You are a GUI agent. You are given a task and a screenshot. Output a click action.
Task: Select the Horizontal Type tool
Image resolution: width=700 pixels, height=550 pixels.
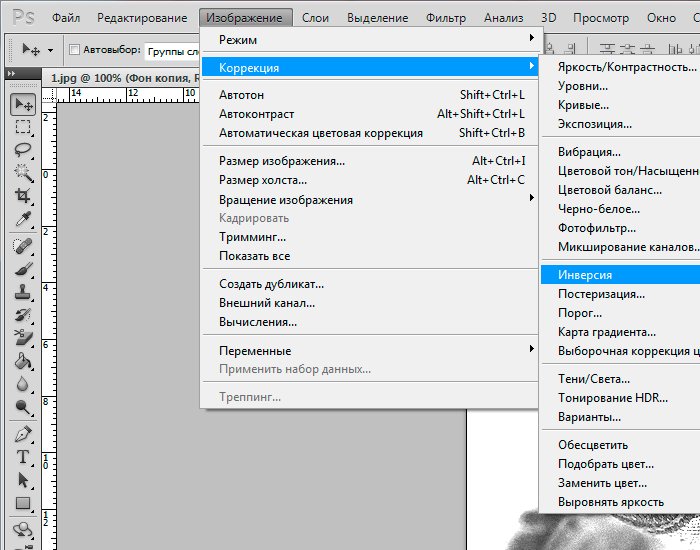click(x=23, y=457)
